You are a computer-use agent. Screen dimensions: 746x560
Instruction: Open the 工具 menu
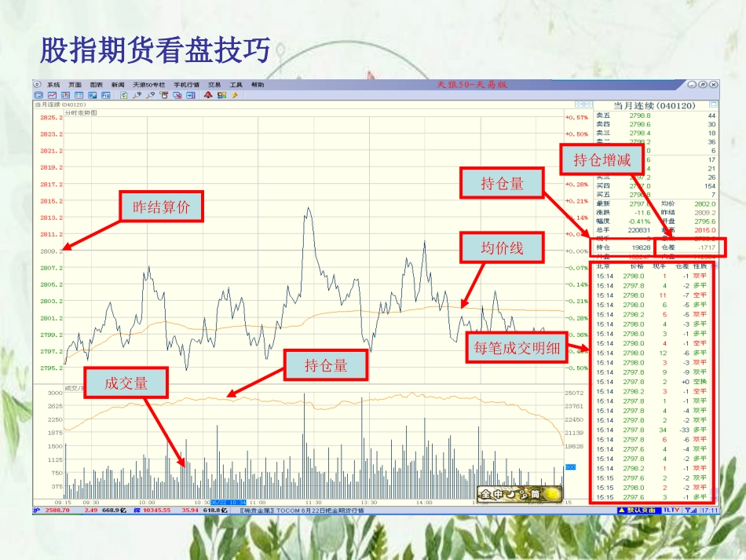pyautogui.click(x=236, y=85)
